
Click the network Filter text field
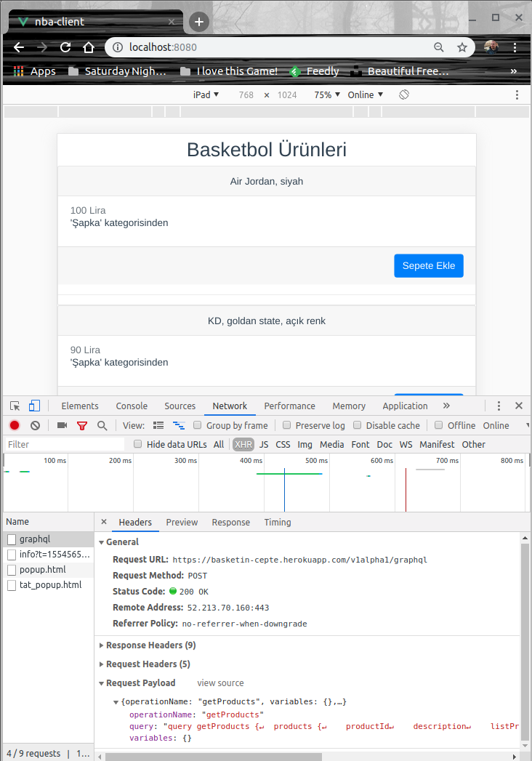tap(65, 444)
